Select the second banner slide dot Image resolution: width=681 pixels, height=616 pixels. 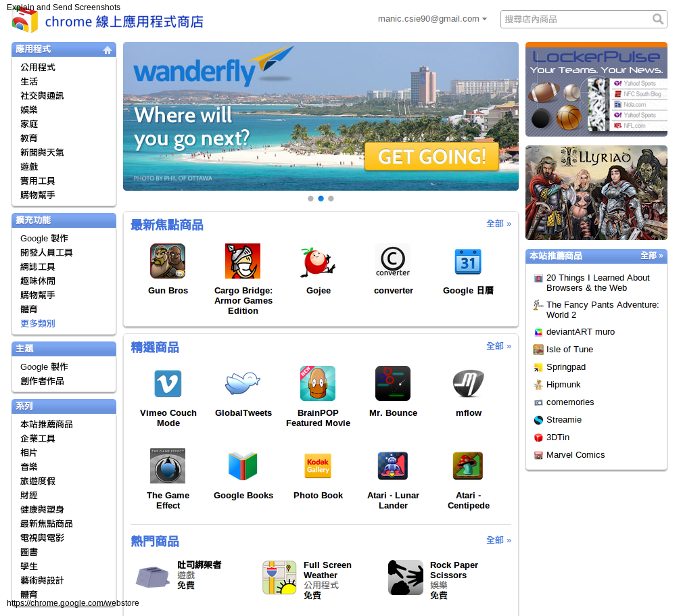coord(321,198)
